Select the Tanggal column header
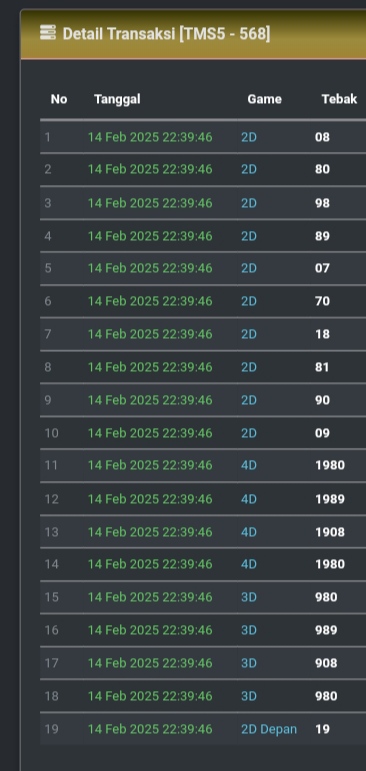This screenshot has width=366, height=771. pos(117,99)
